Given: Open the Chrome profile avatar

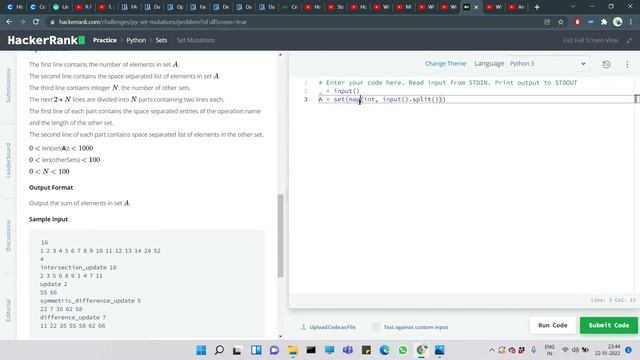Looking at the screenshot, I should [x=618, y=22].
